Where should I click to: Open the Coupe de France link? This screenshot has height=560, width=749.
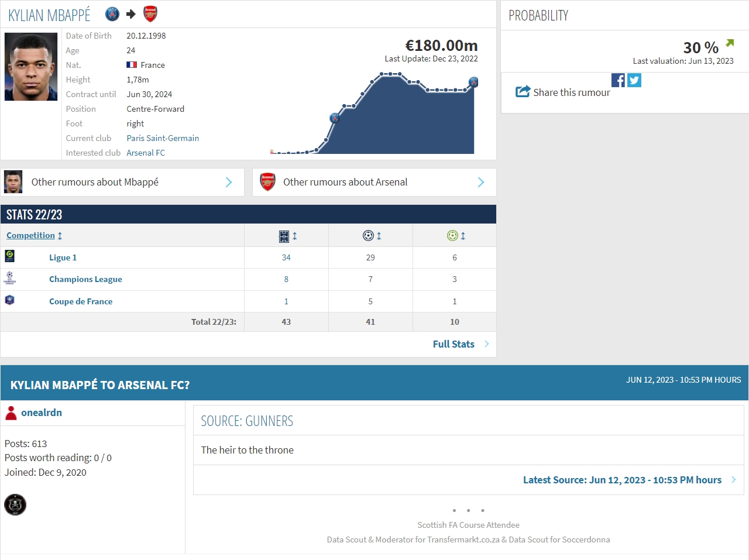click(81, 301)
